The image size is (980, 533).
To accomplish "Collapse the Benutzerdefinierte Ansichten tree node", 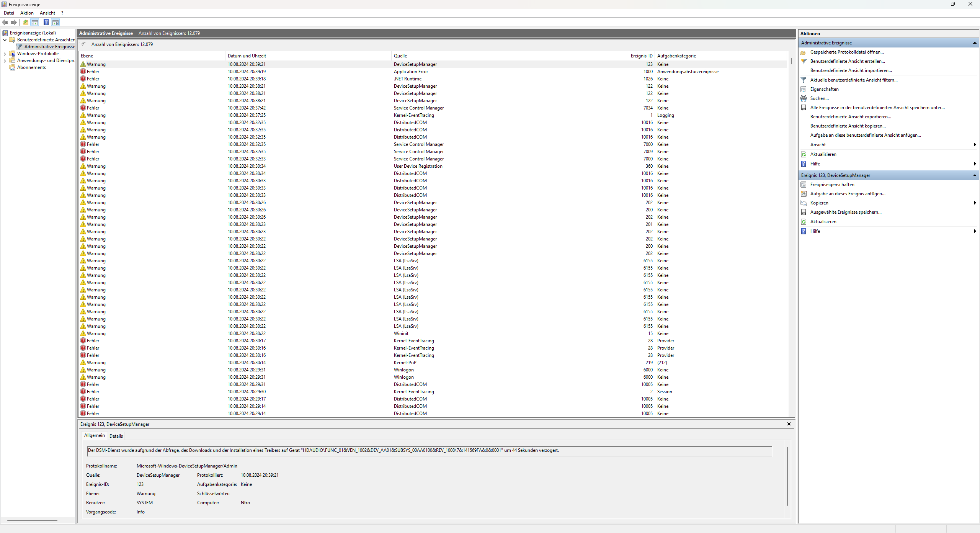I will tap(5, 40).
